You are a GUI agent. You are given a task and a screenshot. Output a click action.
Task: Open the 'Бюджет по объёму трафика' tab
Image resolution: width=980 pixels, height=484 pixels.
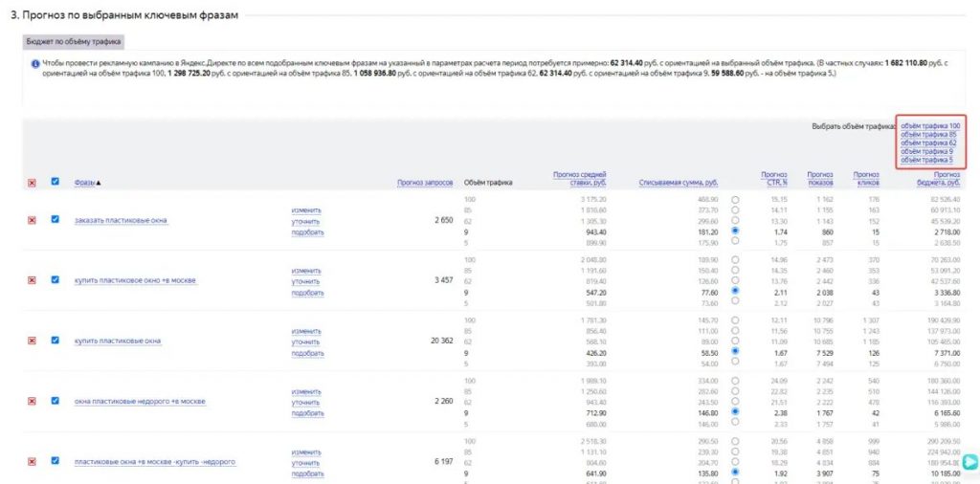click(x=74, y=42)
